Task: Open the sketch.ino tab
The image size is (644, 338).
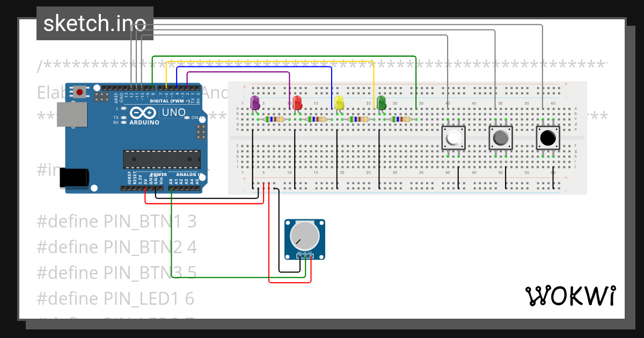Action: pyautogui.click(x=94, y=23)
